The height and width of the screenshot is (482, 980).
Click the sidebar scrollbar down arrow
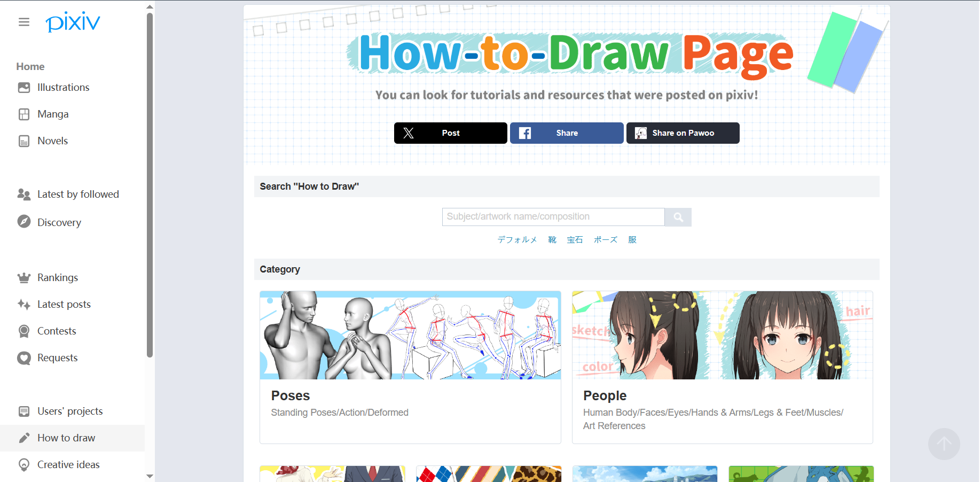150,476
